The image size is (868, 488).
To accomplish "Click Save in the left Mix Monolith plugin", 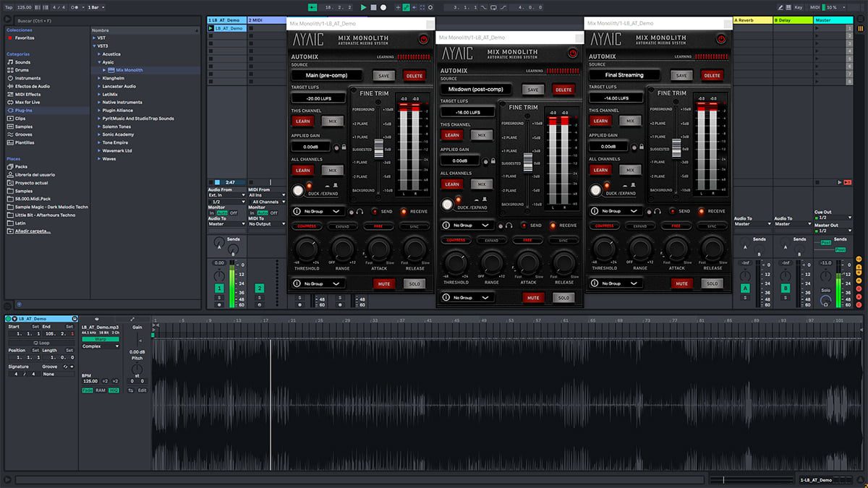I will 384,75.
